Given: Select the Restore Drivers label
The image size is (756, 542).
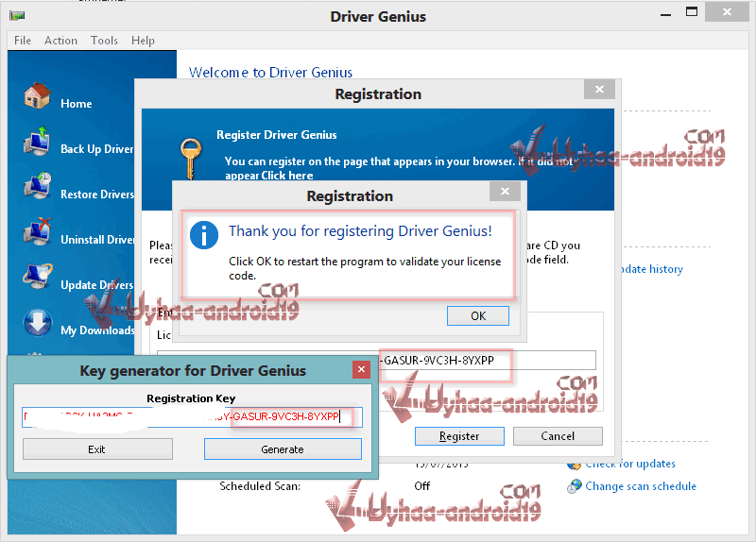Looking at the screenshot, I should click(x=97, y=195).
